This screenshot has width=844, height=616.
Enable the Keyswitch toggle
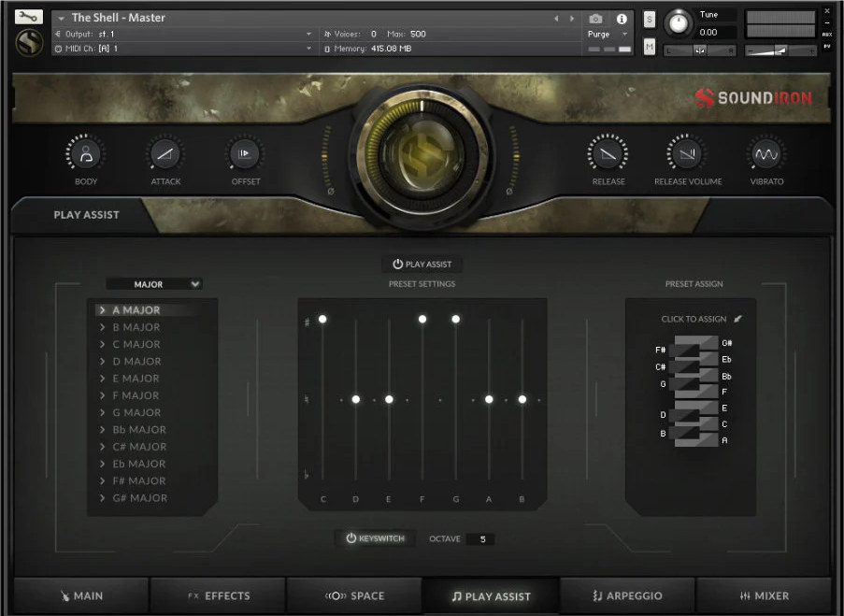[375, 537]
